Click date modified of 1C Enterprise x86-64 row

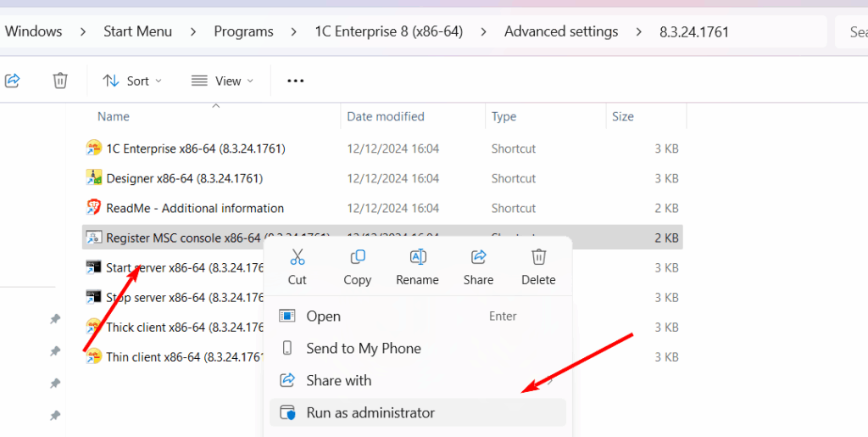point(393,148)
